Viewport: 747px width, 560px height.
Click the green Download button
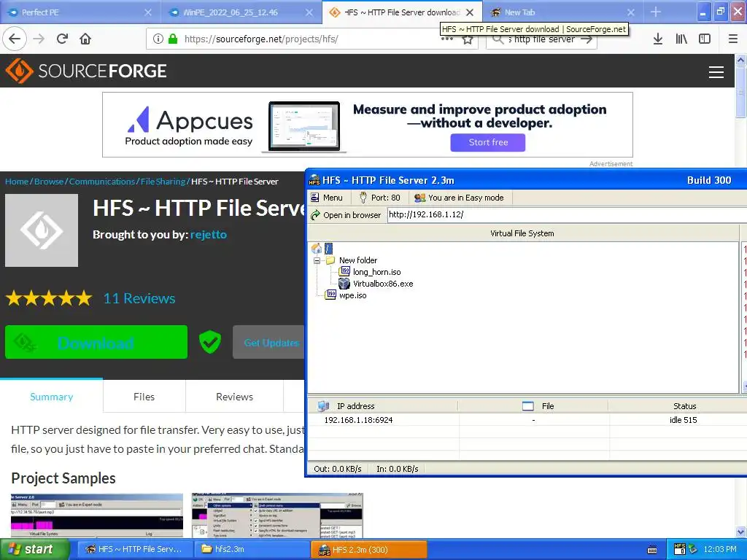(96, 342)
